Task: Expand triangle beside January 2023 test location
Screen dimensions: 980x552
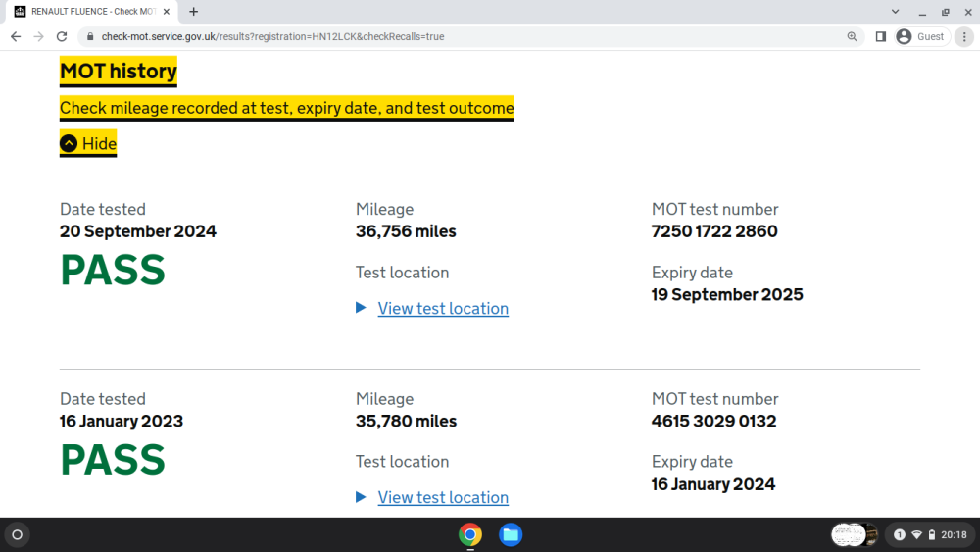Action: [361, 497]
